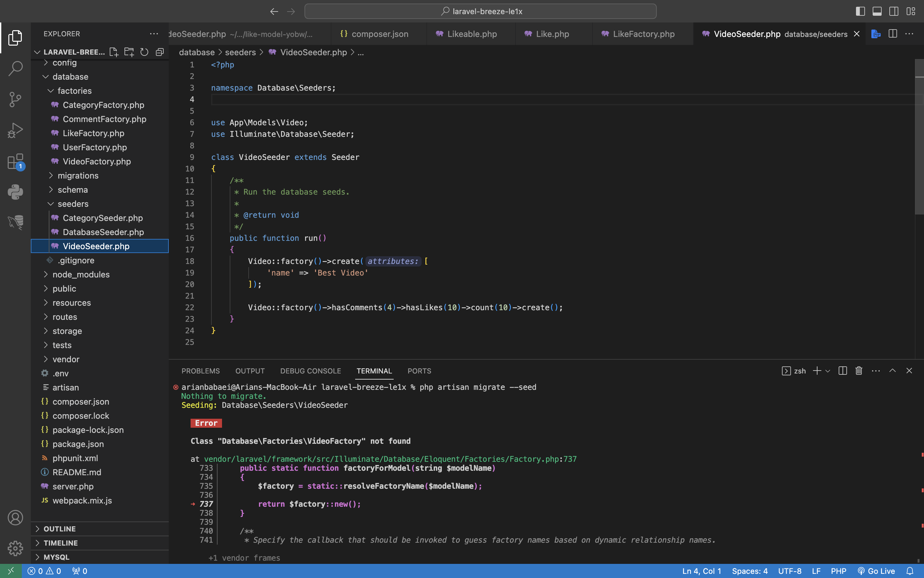Change language mode PHP in status bar
Image resolution: width=924 pixels, height=578 pixels.
pyautogui.click(x=838, y=571)
